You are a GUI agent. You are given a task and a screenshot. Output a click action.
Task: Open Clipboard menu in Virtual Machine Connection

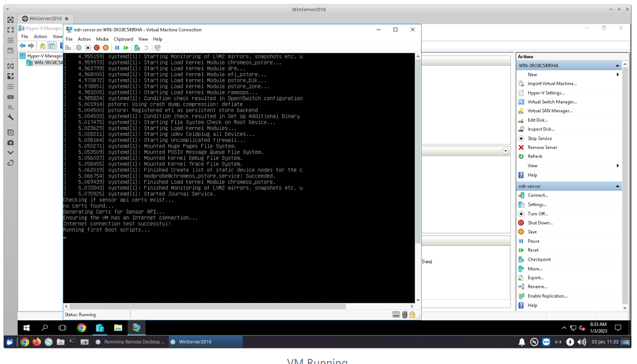coord(123,39)
